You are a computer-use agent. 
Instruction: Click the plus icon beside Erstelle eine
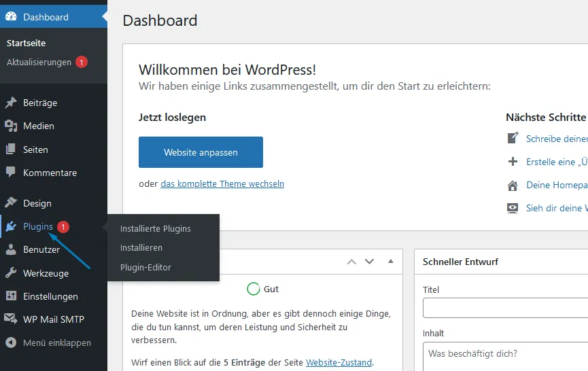click(513, 162)
